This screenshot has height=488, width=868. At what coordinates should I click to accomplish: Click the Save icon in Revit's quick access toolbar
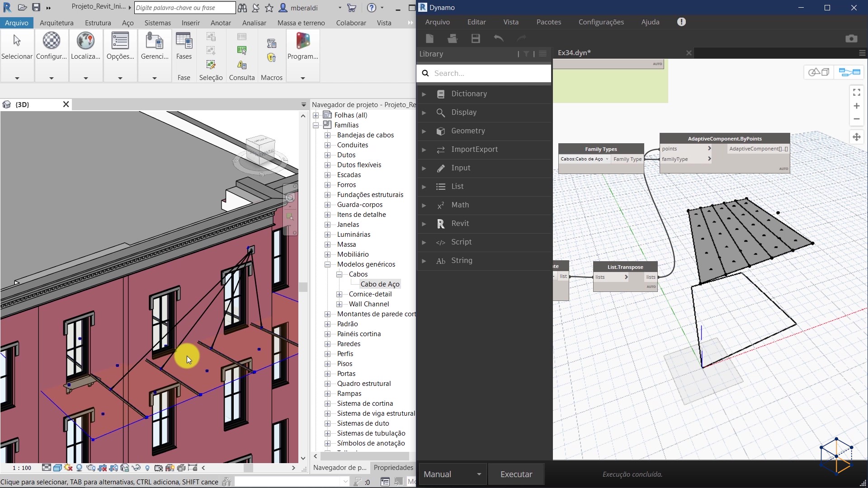click(36, 7)
